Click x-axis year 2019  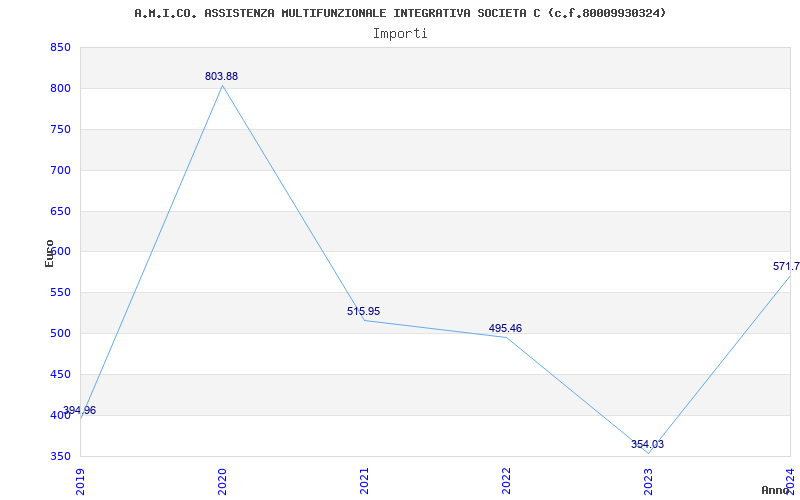(81, 483)
